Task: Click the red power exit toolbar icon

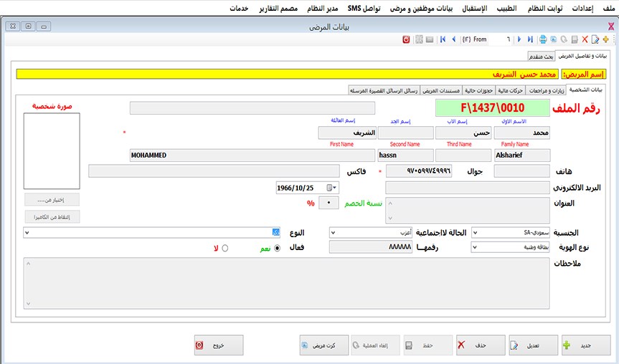Action: point(406,39)
